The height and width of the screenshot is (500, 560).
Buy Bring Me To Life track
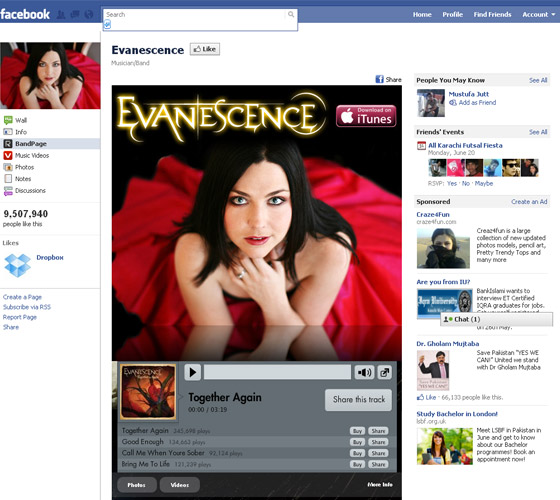coord(358,464)
